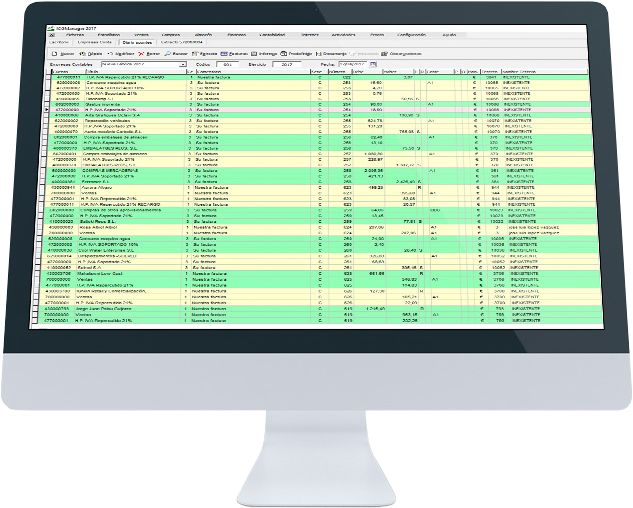This screenshot has height=508, width=633.
Task: Click the Código input field
Action: [x=229, y=64]
